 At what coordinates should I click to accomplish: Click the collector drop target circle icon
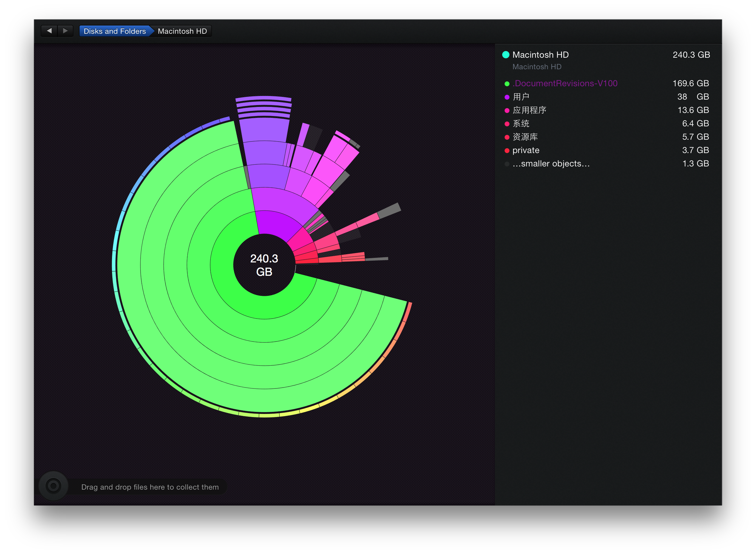(53, 486)
